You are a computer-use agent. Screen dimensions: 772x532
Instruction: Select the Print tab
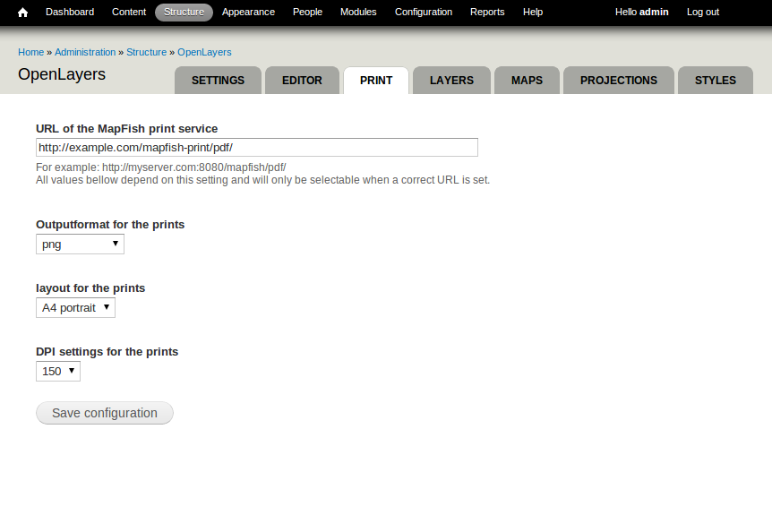(x=376, y=81)
